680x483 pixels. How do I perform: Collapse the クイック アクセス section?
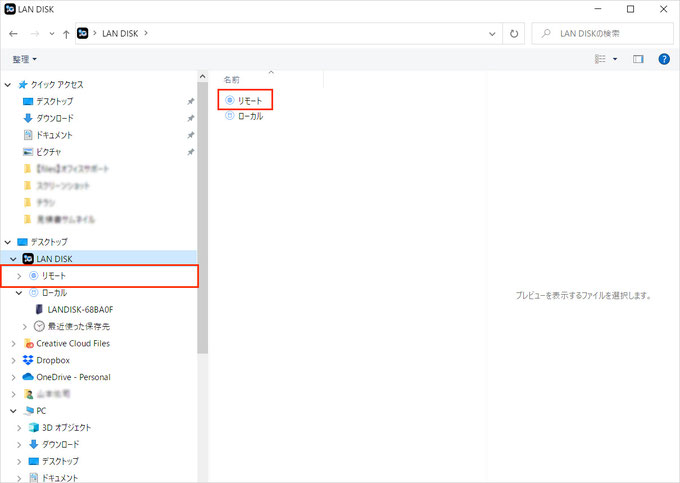click(8, 85)
